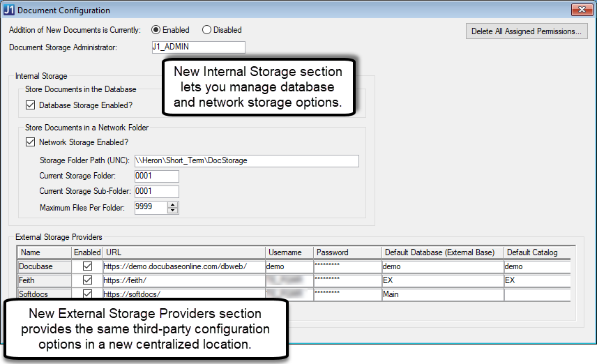
Task: Click the Docubase URL cell
Action: pyautogui.click(x=184, y=266)
